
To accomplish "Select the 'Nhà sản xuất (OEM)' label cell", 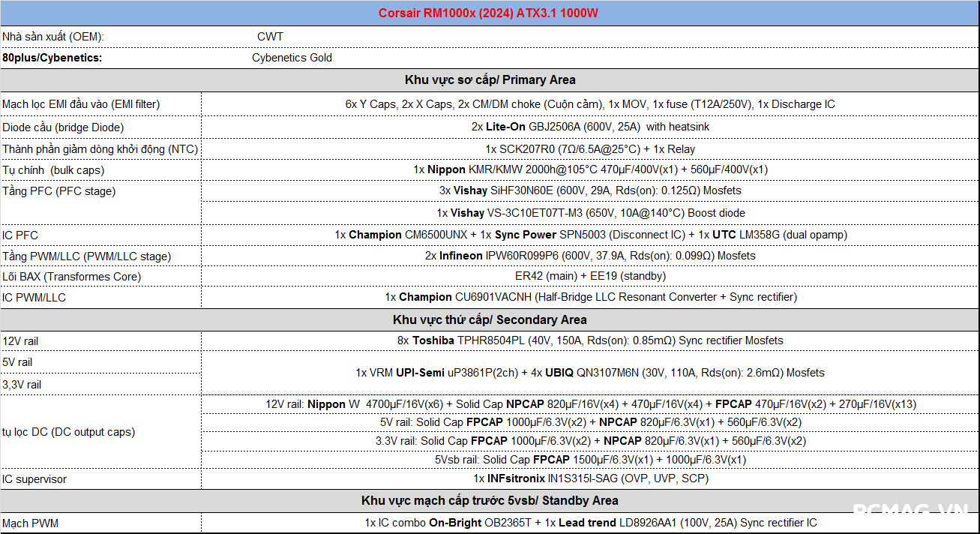I will click(53, 36).
